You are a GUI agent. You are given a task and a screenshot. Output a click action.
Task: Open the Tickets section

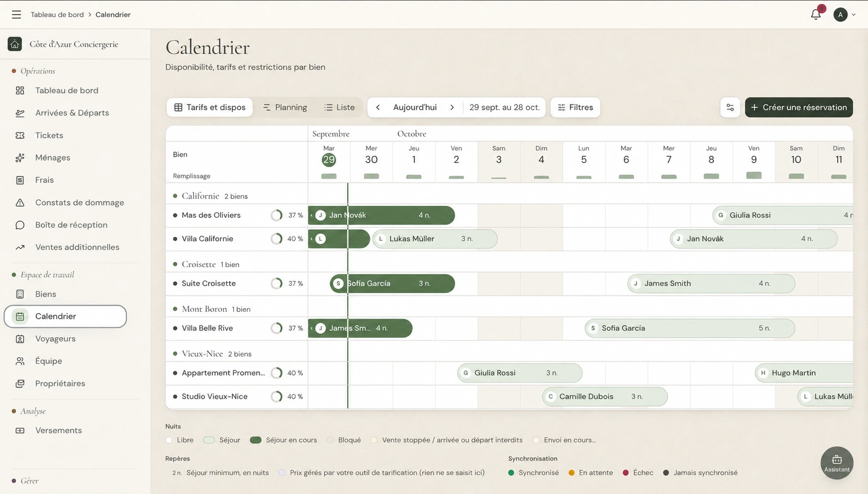[x=49, y=135]
